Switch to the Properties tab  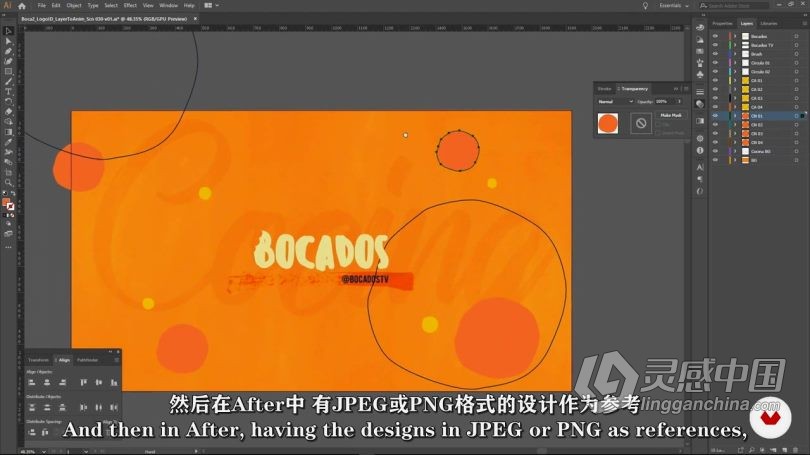click(722, 23)
